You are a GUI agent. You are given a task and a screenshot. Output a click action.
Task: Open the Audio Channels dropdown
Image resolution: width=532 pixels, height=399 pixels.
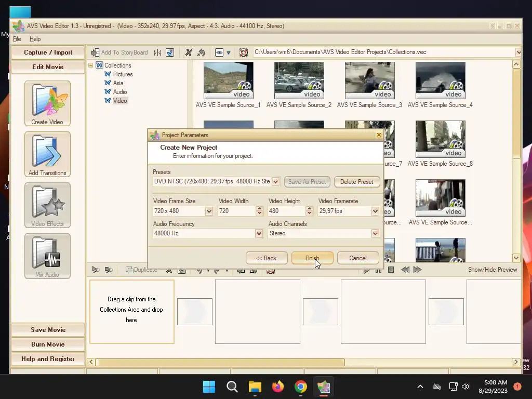pos(375,233)
